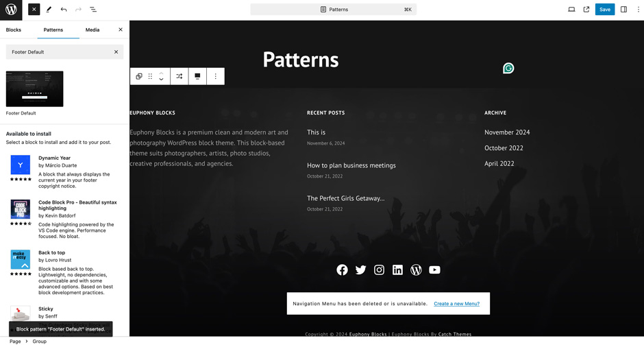Switch to the Blocks tab

(14, 29)
